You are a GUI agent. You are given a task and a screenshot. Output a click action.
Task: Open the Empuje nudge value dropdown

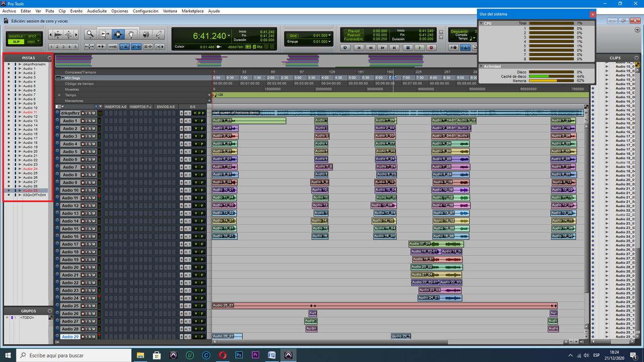click(330, 41)
